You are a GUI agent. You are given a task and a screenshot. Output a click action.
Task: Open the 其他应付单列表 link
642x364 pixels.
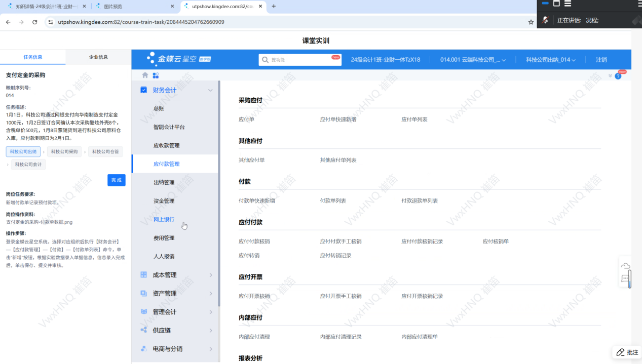click(338, 160)
